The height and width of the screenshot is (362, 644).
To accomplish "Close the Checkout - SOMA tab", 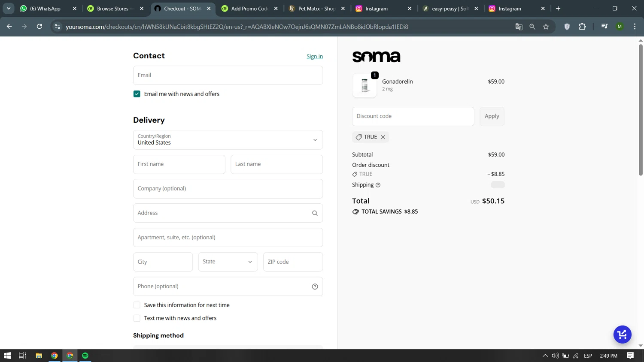I will [x=209, y=9].
